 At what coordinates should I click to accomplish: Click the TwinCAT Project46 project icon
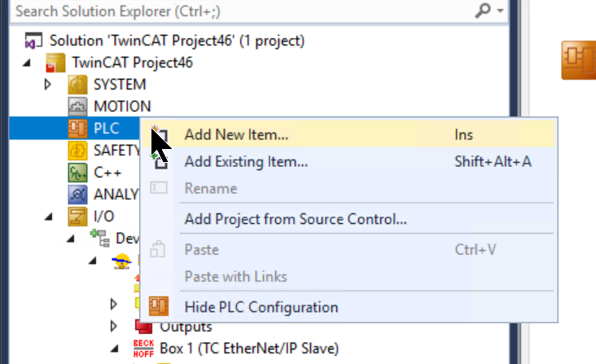tap(55, 63)
